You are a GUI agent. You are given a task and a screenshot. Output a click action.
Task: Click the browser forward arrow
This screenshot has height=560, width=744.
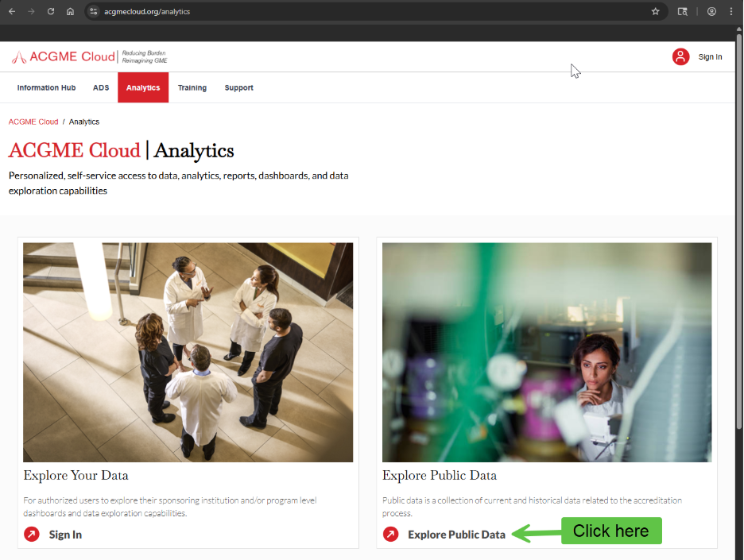31,11
